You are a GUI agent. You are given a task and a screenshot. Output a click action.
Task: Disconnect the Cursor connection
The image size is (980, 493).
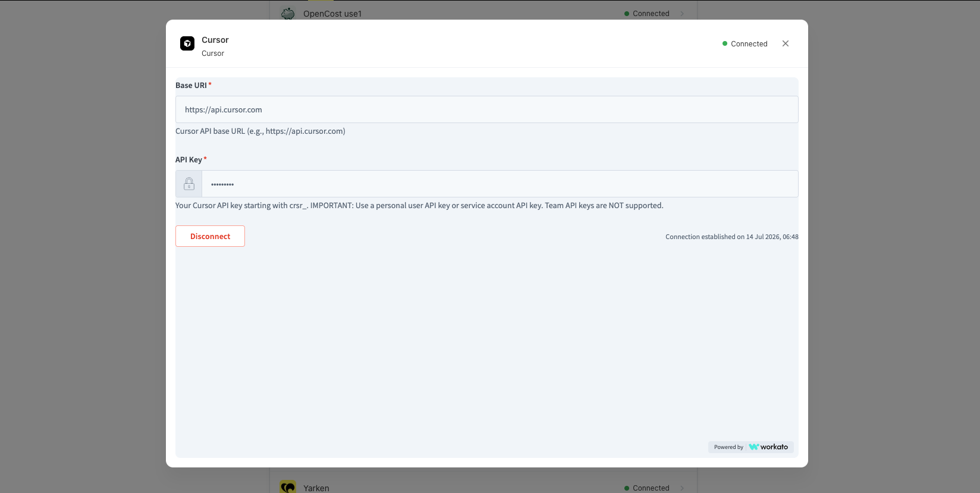pos(210,236)
